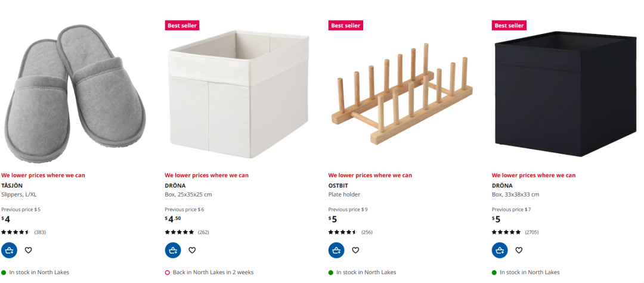Select 'Box, 25x35x25 cm' description

pyautogui.click(x=188, y=194)
